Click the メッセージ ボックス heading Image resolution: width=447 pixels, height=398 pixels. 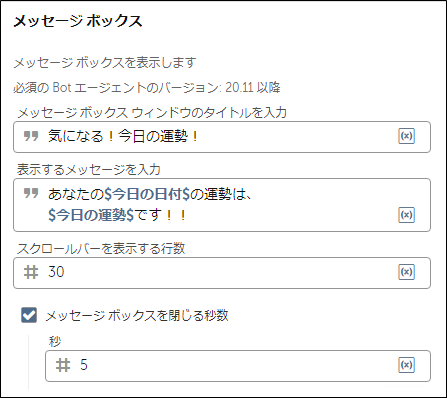(x=78, y=21)
